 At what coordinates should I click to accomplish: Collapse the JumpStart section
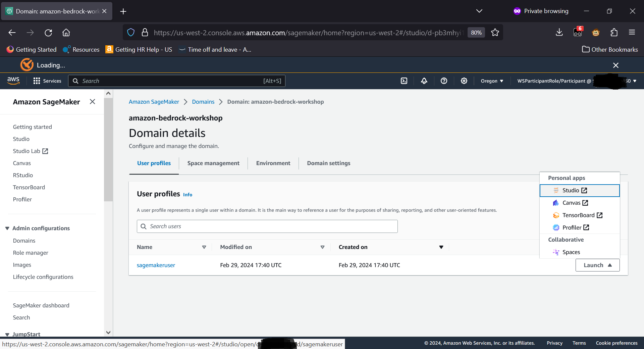[7, 334]
